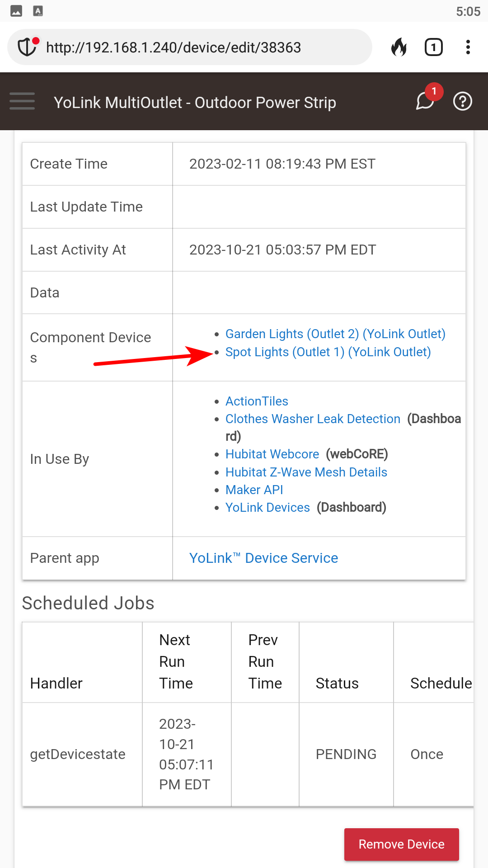Image resolution: width=488 pixels, height=868 pixels.
Task: Open the Maker API link
Action: pyautogui.click(x=254, y=490)
